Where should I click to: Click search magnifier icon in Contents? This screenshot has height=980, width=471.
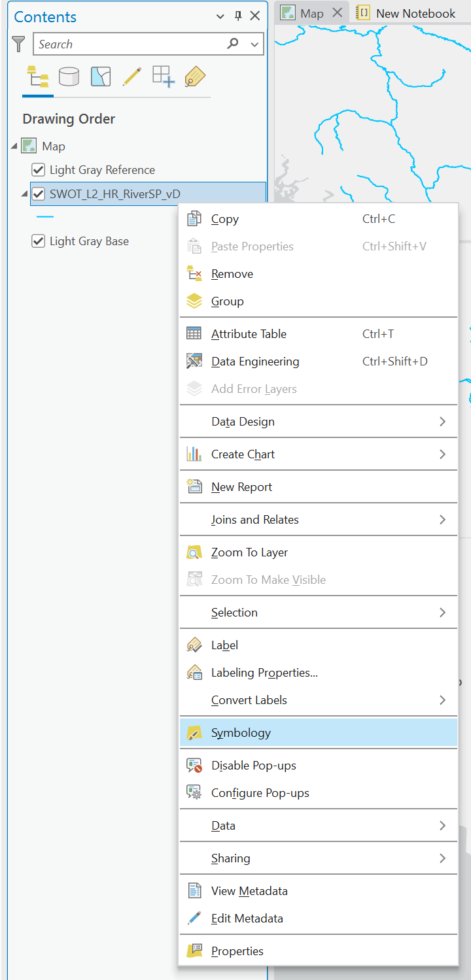(x=233, y=44)
